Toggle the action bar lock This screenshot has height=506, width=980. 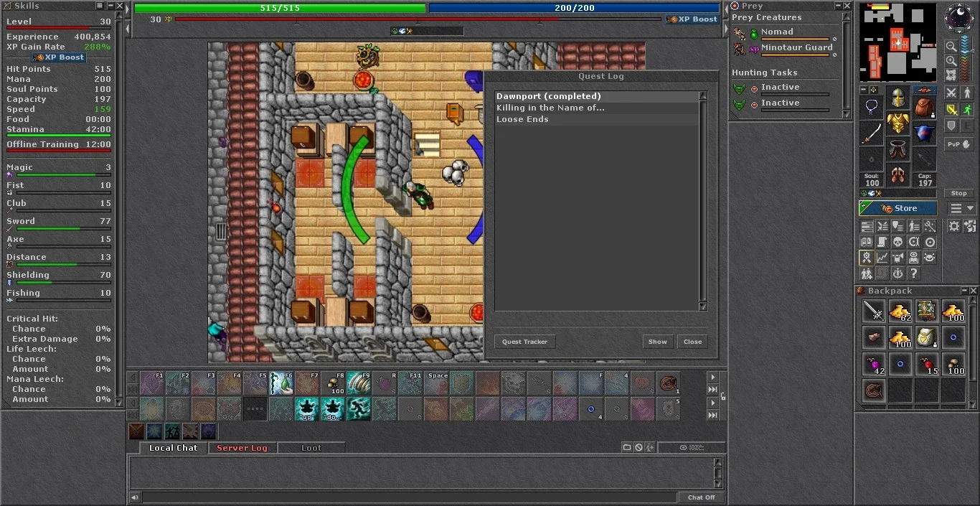[723, 396]
